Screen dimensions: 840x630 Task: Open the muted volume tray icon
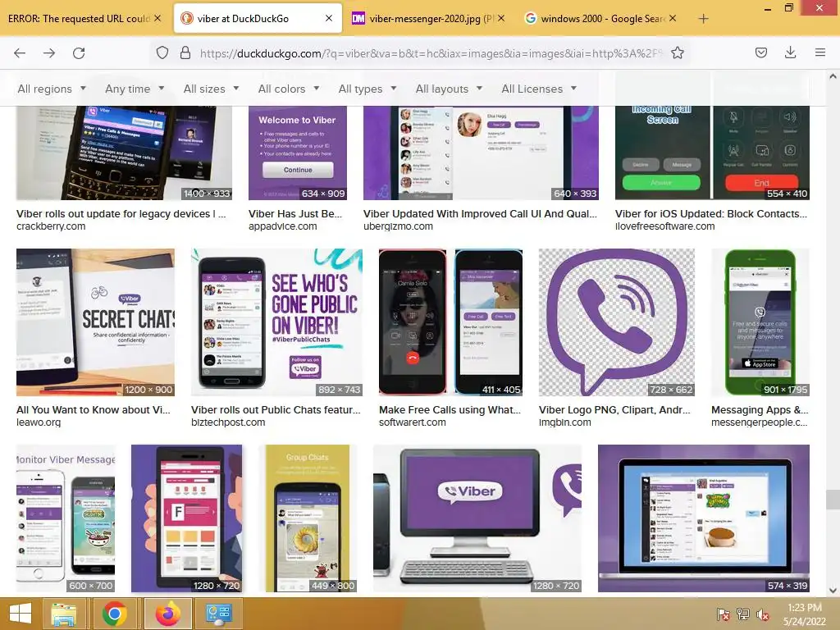763,614
